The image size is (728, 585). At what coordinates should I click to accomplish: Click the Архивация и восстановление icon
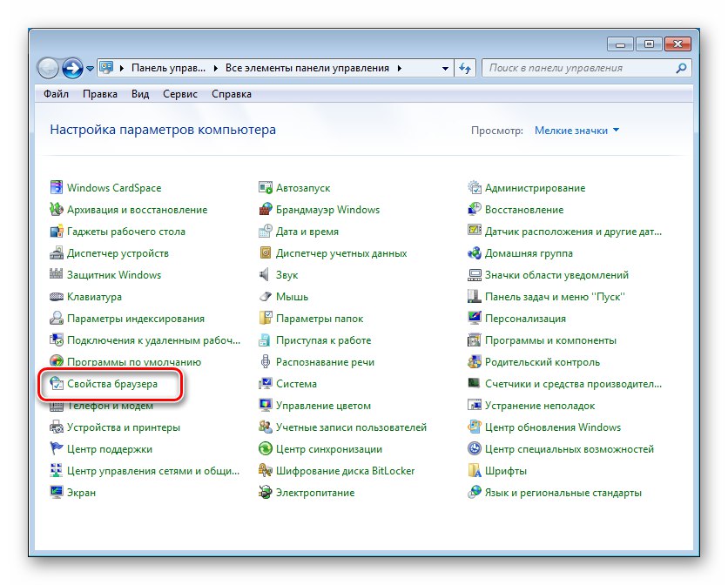[57, 210]
